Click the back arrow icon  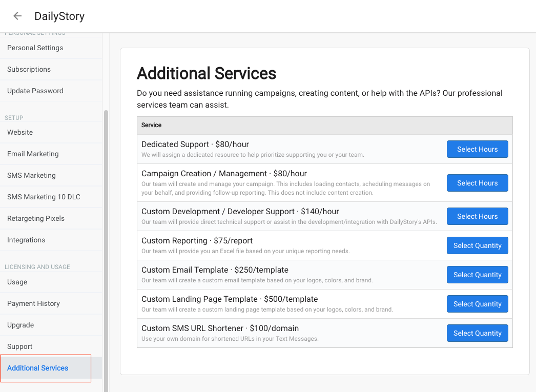(17, 16)
